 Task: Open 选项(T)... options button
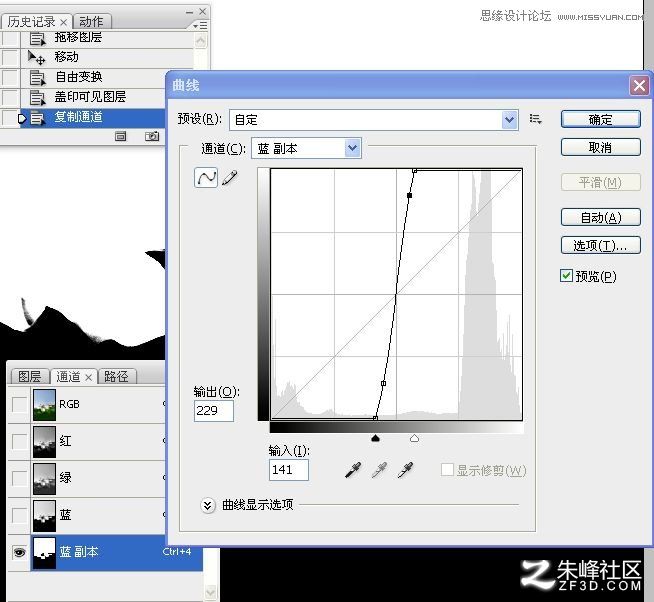point(601,245)
